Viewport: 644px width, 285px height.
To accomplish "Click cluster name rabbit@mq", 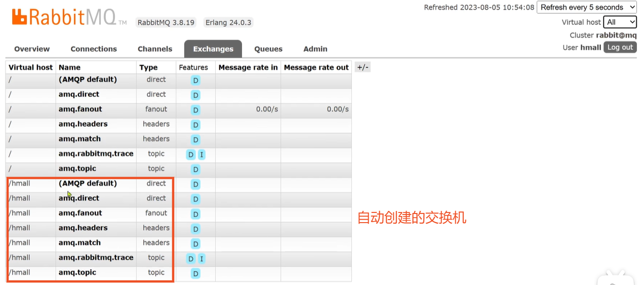I will click(x=616, y=35).
